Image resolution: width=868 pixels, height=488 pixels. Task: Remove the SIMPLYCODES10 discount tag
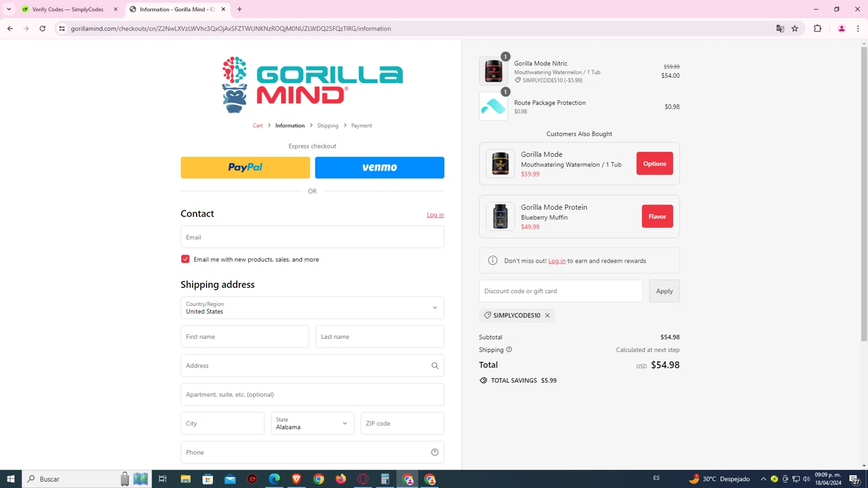(547, 315)
